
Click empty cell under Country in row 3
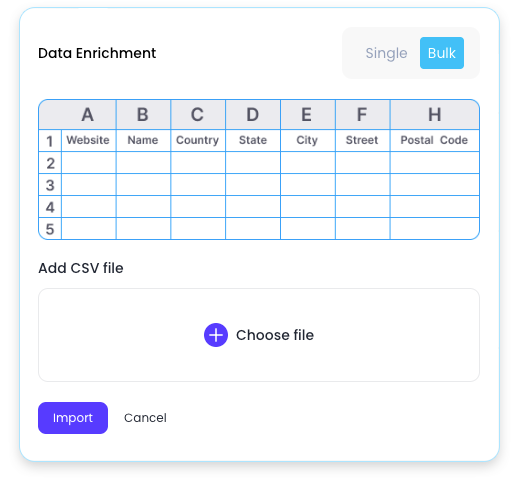click(x=198, y=185)
